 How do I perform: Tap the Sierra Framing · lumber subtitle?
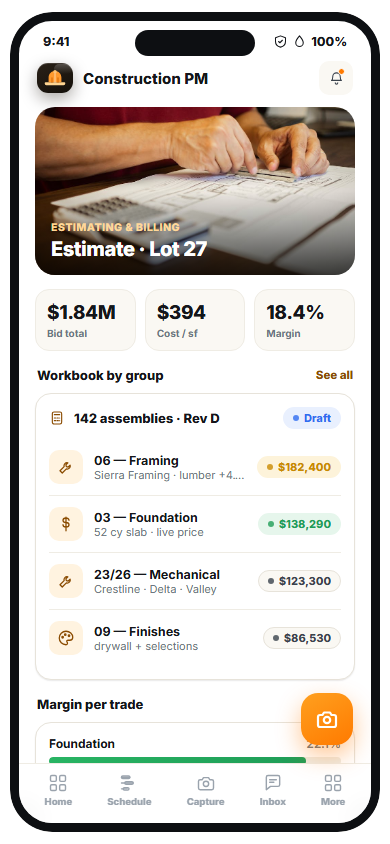pyautogui.click(x=169, y=475)
